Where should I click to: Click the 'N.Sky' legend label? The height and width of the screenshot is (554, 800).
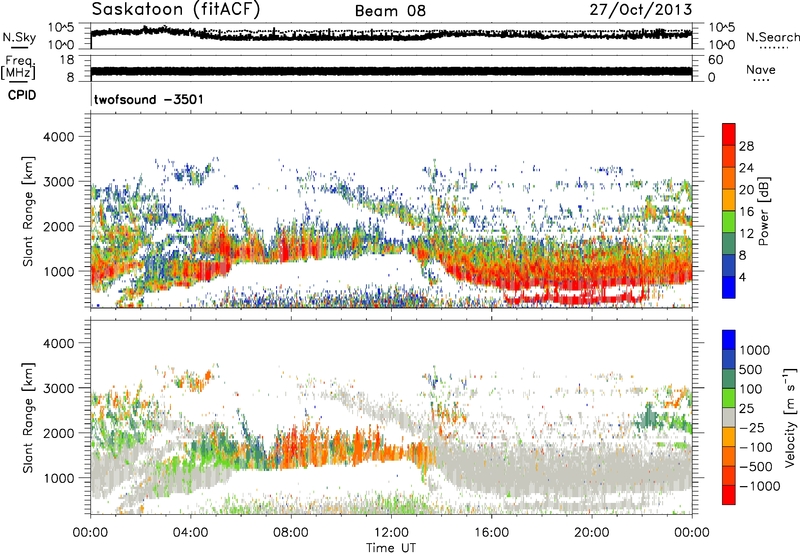19,37
